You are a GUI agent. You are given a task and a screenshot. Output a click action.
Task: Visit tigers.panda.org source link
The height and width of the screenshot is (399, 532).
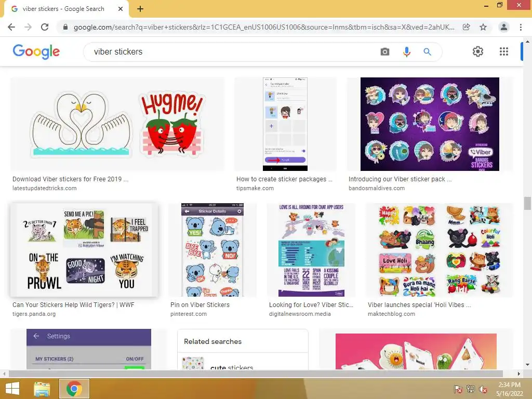[34, 314]
